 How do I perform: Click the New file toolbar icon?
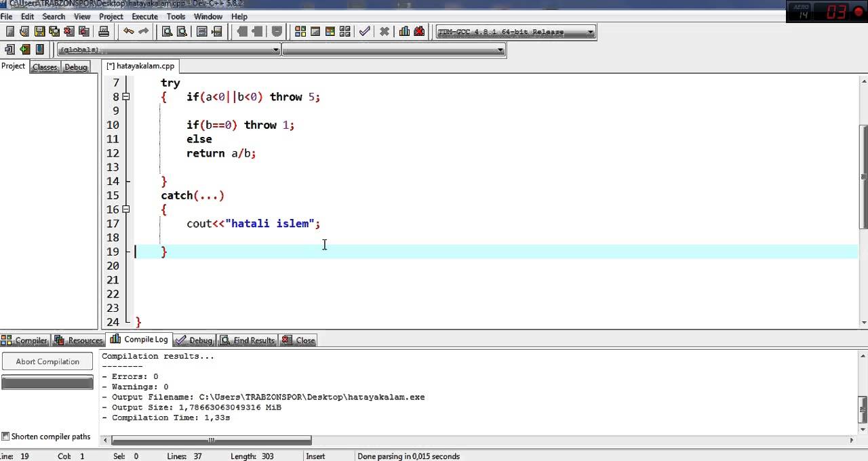[10, 31]
